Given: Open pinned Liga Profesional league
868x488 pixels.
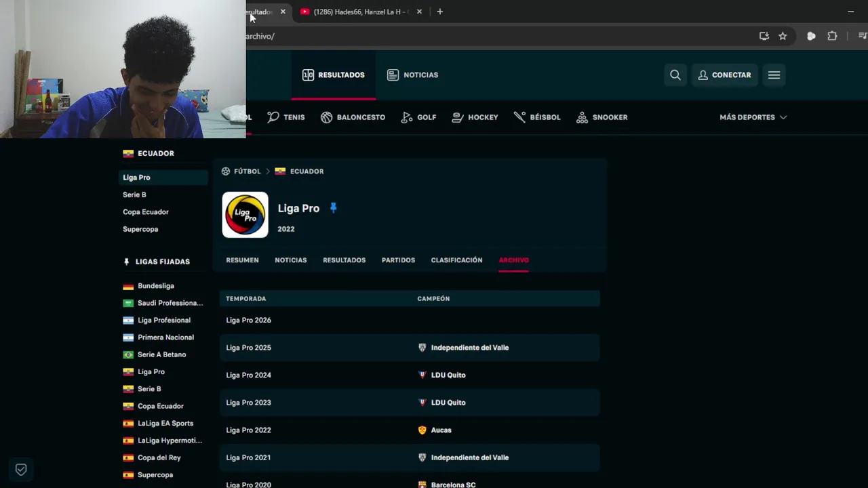Looking at the screenshot, I should tap(163, 321).
